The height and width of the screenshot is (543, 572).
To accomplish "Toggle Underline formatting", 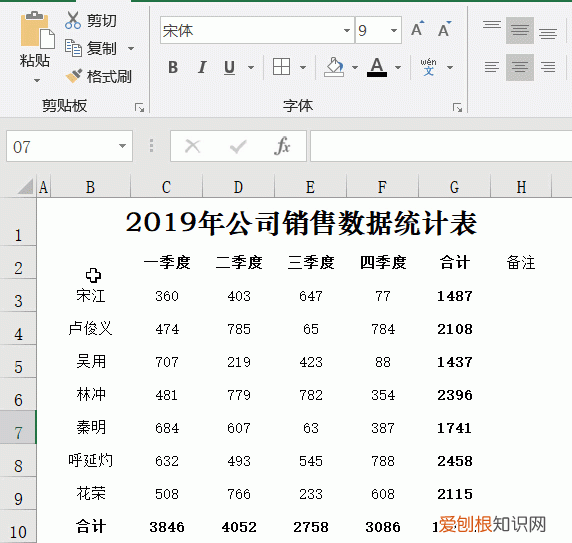I will [x=229, y=67].
